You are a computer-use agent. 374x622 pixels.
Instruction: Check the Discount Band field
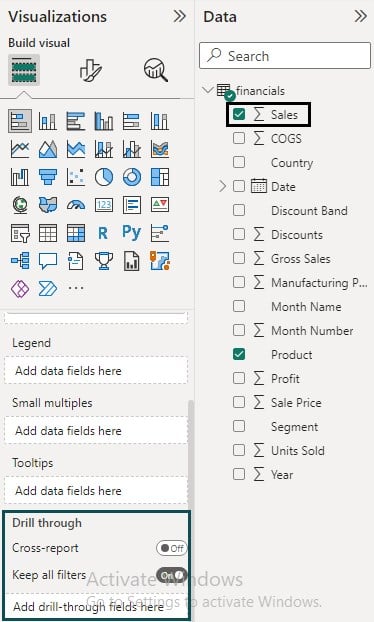[x=239, y=210]
